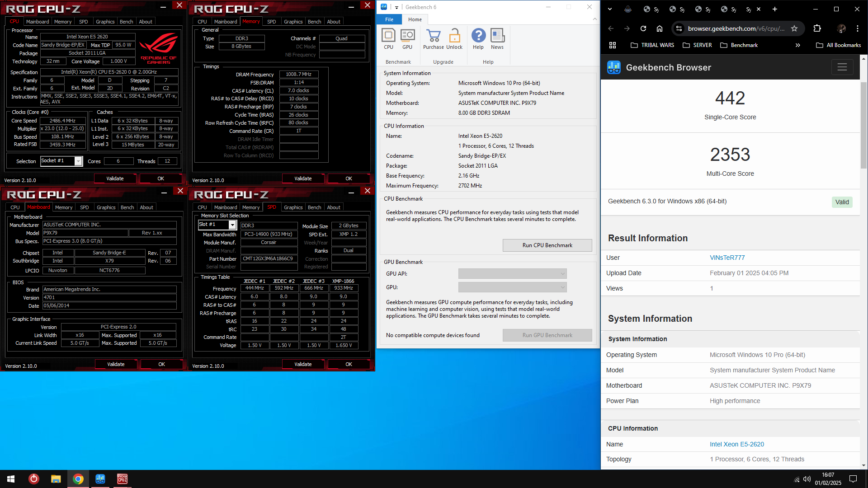Open Google Chrome from the taskbar

(78, 479)
